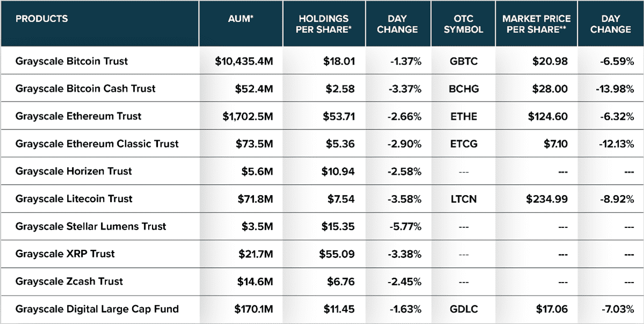
Task: Click the Grayscale Bitcoin Trust product name
Action: coord(71,61)
